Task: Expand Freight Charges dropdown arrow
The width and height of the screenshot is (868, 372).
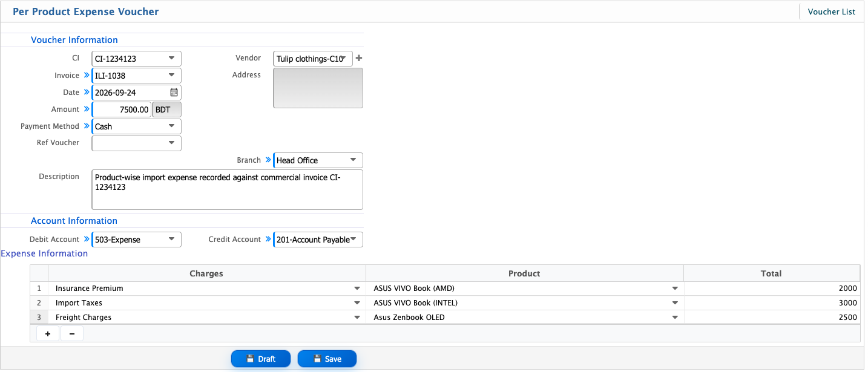Action: (x=357, y=318)
